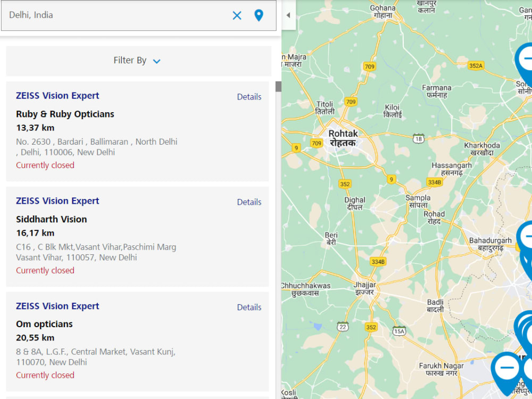This screenshot has height=399, width=532.
Task: Click the highway 15A shield
Action: pyautogui.click(x=399, y=331)
